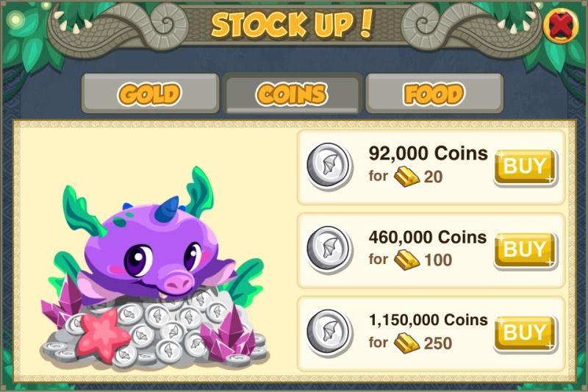The image size is (588, 392).
Task: Click the silver coin icon beside 1,150,000 Coins
Action: tap(329, 332)
